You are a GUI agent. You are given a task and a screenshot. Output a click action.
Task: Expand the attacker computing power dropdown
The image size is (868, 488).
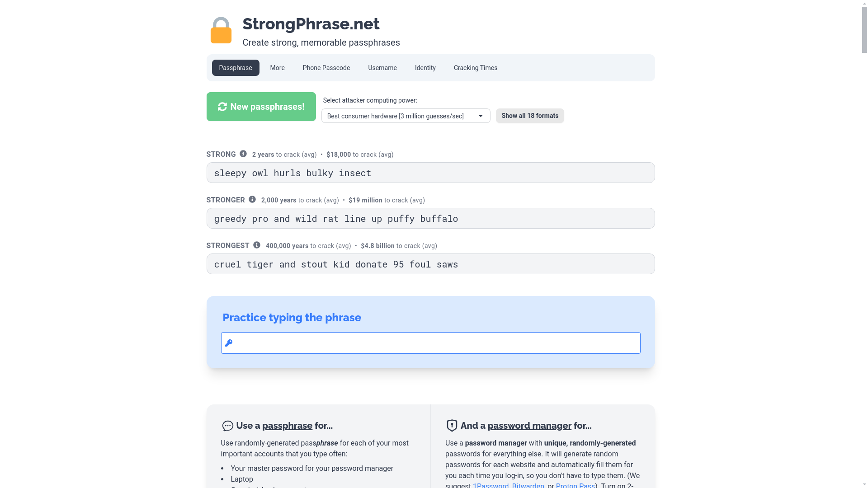(x=406, y=116)
